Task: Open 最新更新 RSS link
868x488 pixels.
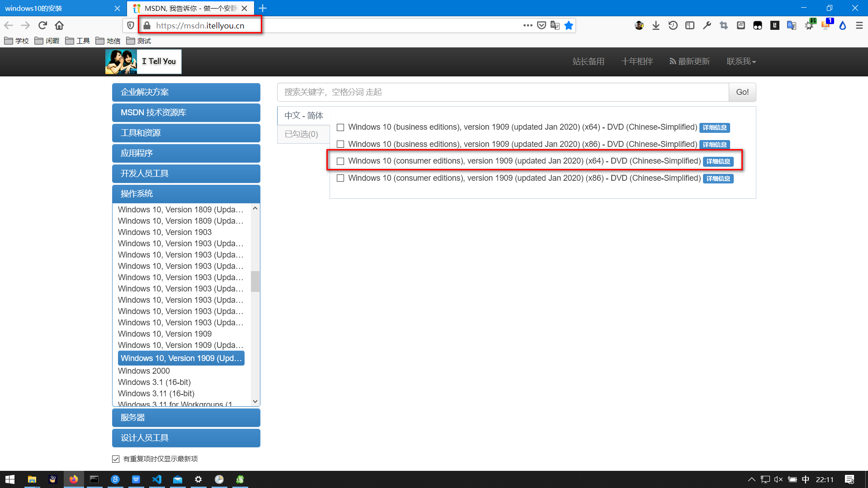Action: 689,61
